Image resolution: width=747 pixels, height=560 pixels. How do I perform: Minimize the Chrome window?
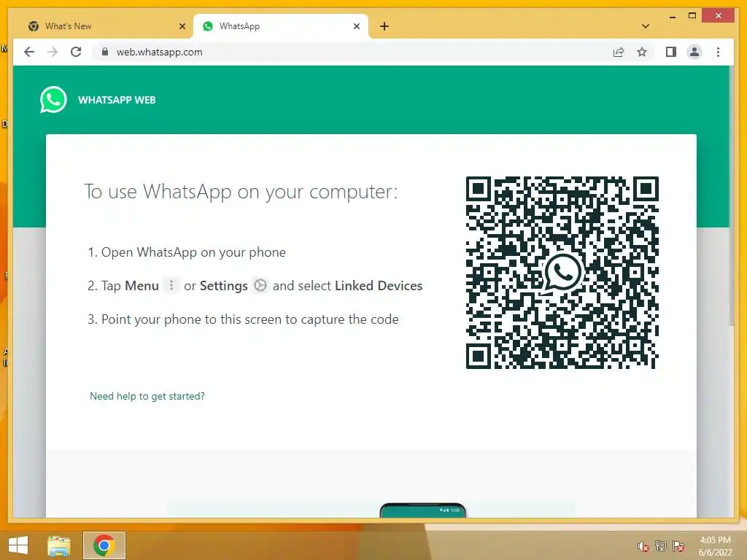coord(672,16)
